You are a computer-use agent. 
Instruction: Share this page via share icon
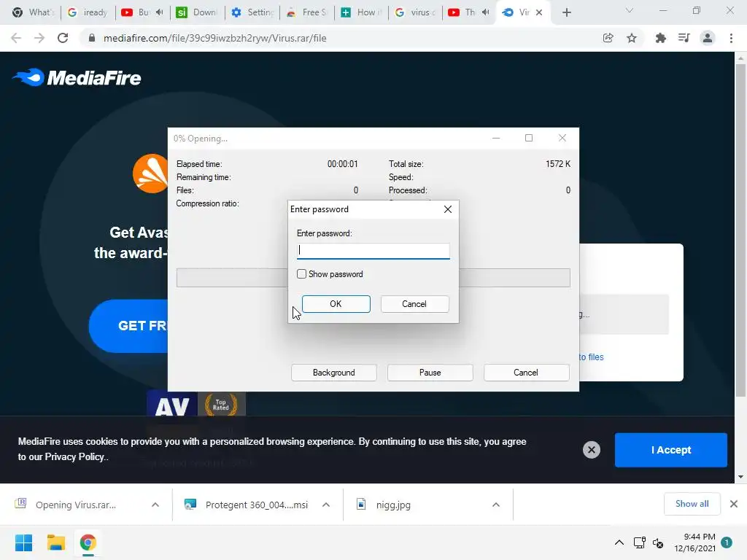608,38
